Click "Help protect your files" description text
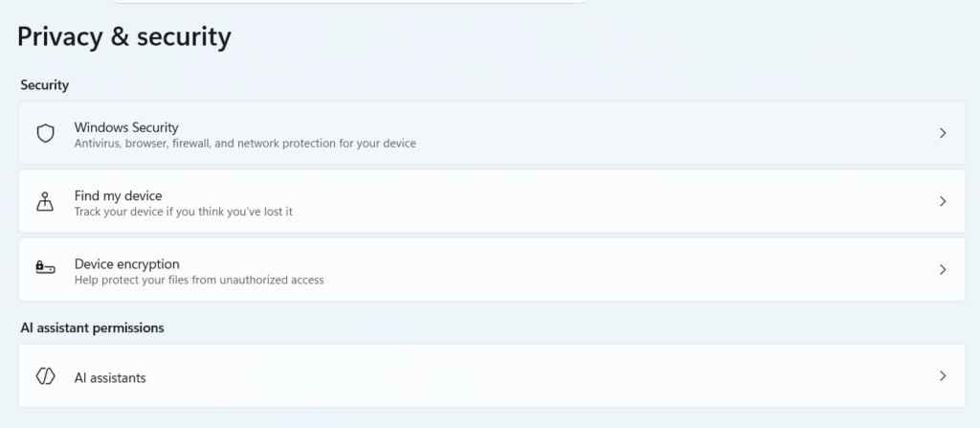Screen dimensions: 980x428 pos(199,281)
